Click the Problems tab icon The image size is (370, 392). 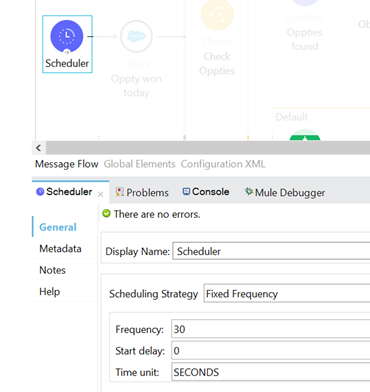click(x=120, y=192)
